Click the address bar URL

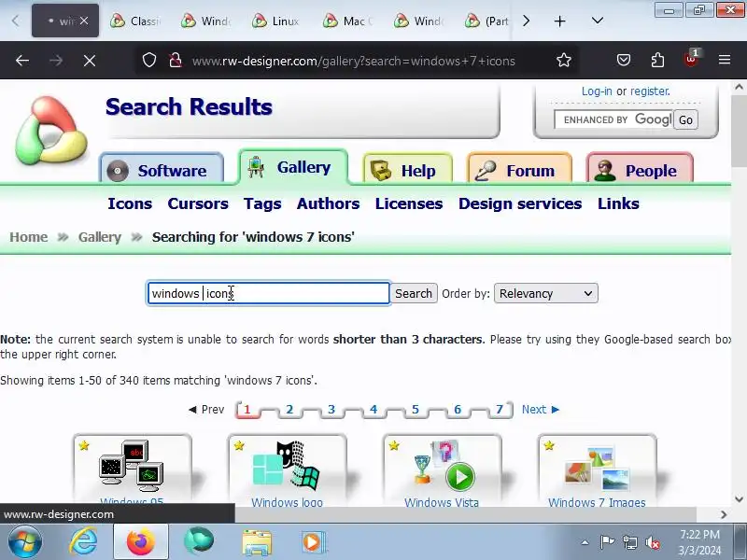pyautogui.click(x=353, y=61)
